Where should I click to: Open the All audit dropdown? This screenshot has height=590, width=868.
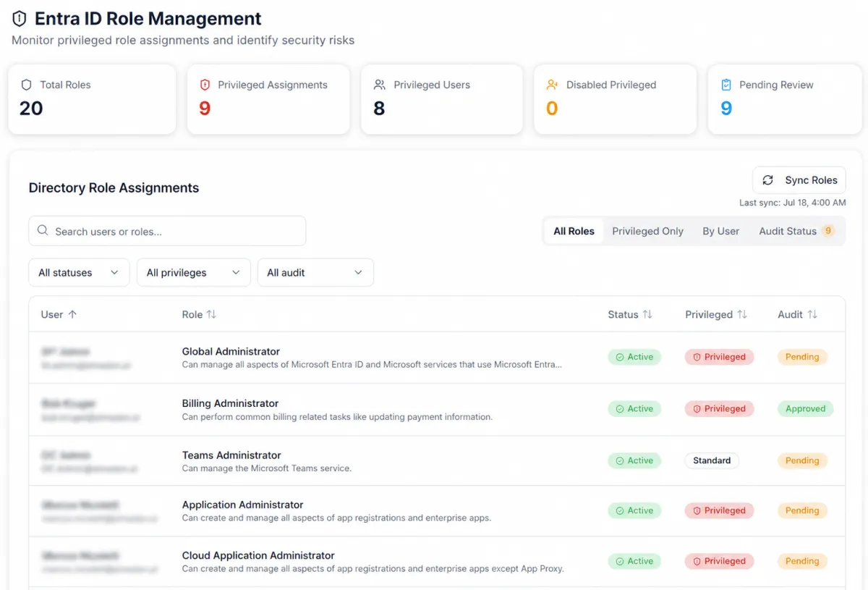point(315,272)
